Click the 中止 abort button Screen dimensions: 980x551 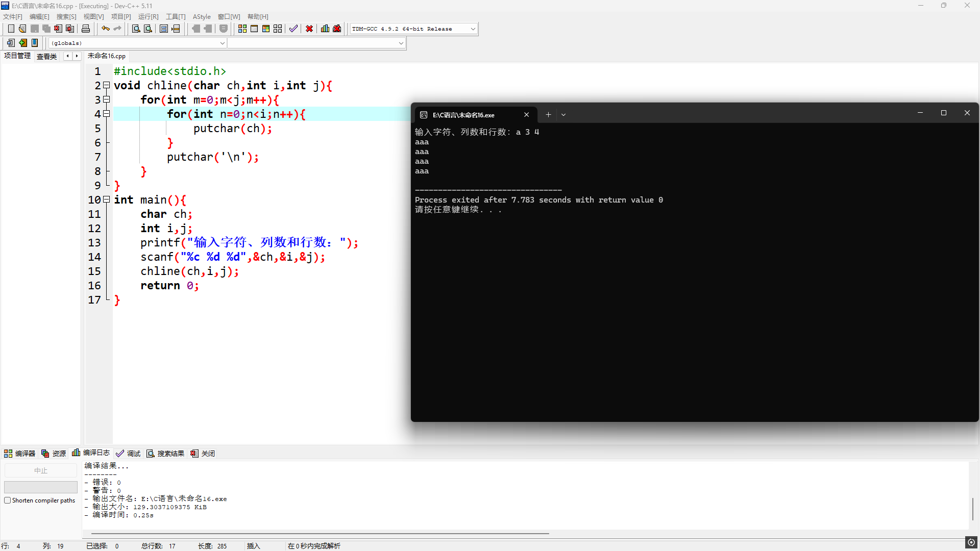click(41, 470)
